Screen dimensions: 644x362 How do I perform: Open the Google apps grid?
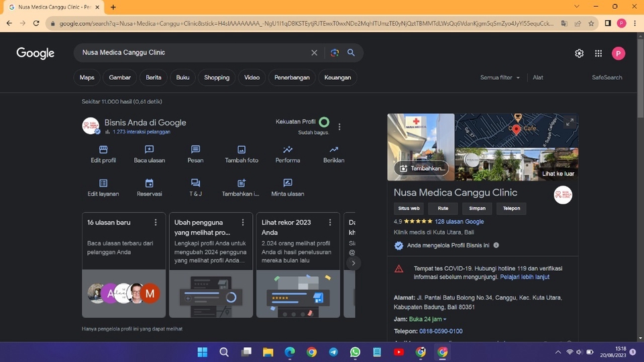click(x=598, y=54)
